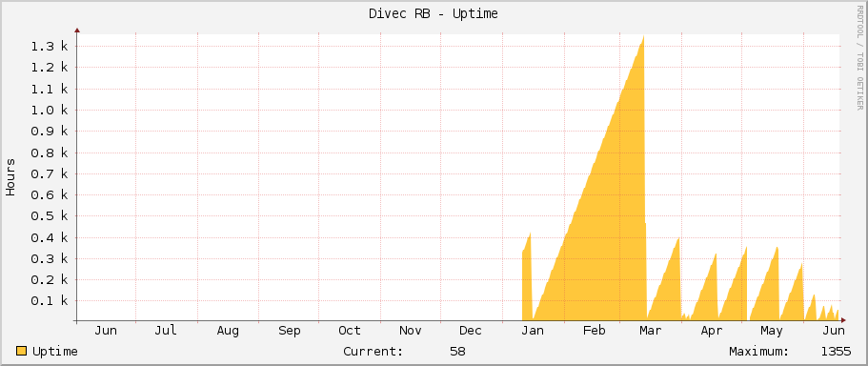Click the "Maximum:" label
Viewport: 868px width, 366px height.
pos(759,351)
